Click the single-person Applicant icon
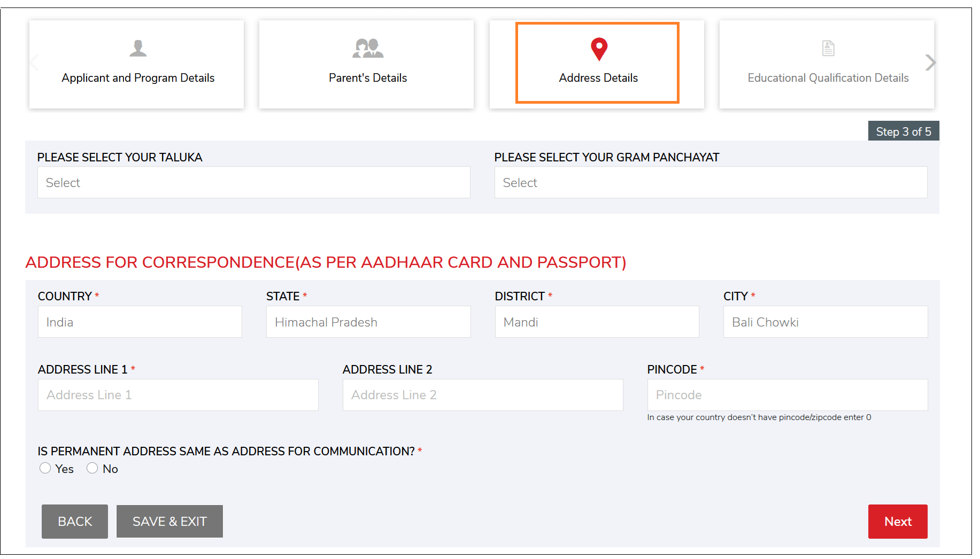 tap(138, 48)
